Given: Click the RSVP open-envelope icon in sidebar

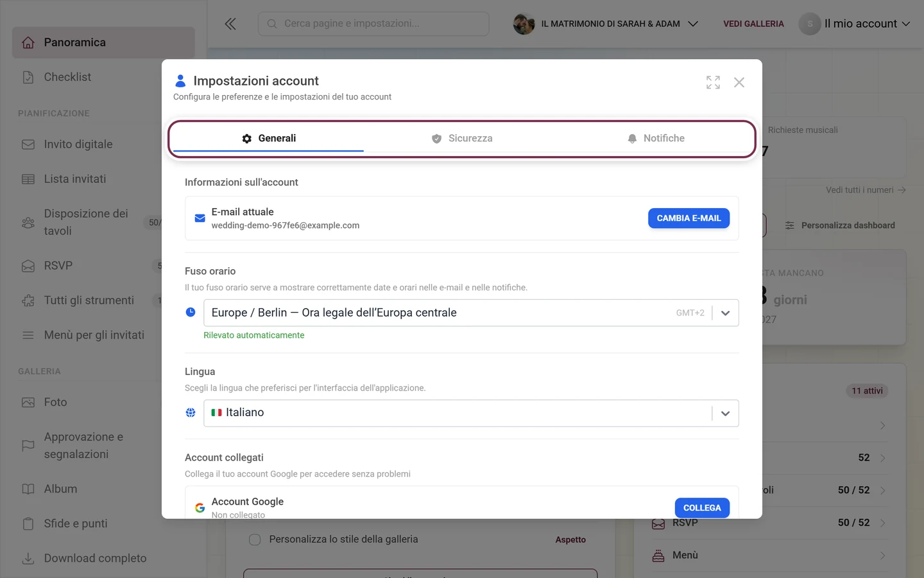Looking at the screenshot, I should tap(28, 266).
